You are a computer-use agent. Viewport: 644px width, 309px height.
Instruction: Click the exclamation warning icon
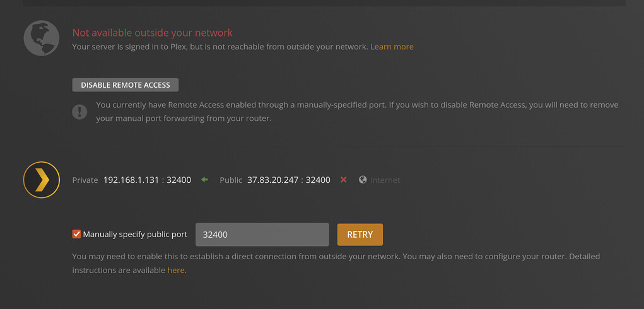(79, 112)
